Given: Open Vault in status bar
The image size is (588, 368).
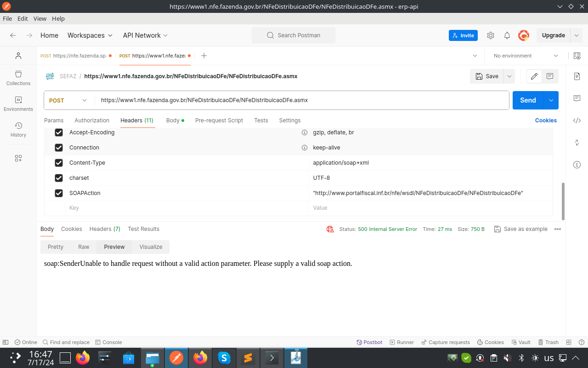Looking at the screenshot, I should [520, 342].
